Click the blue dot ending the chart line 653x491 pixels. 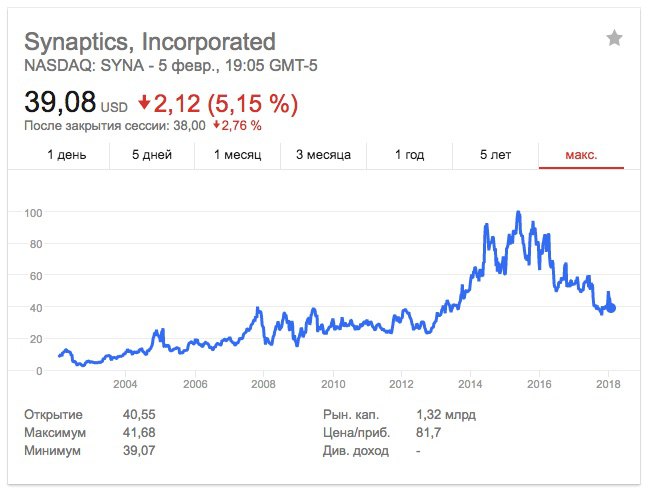click(x=611, y=308)
